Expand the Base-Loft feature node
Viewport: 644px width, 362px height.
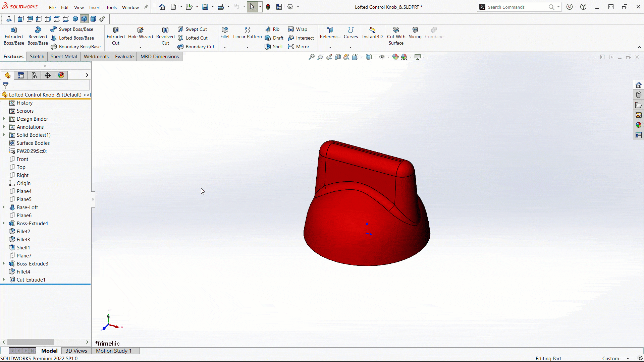coord(4,207)
